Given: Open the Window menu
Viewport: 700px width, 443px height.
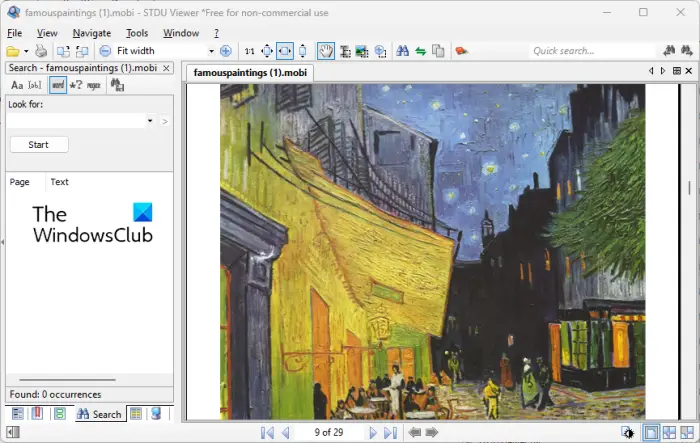Looking at the screenshot, I should 181,33.
